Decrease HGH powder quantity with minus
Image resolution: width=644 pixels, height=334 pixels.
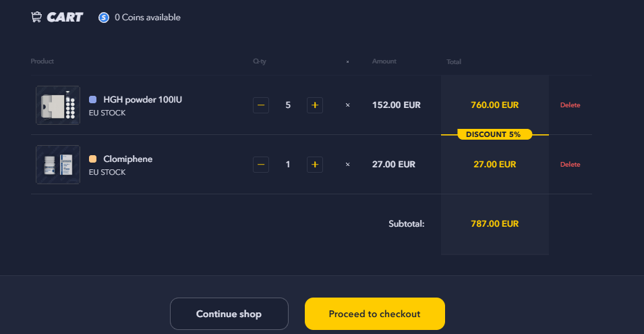tap(261, 105)
